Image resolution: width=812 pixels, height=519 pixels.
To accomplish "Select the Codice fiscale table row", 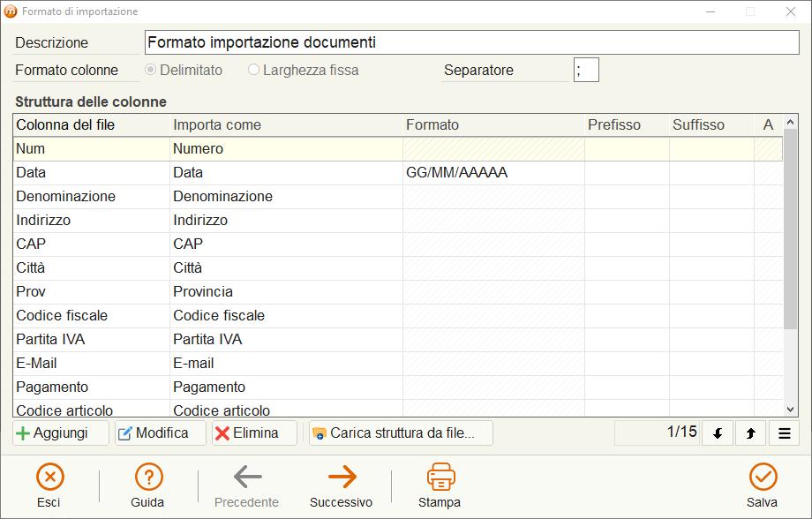I will [x=398, y=315].
